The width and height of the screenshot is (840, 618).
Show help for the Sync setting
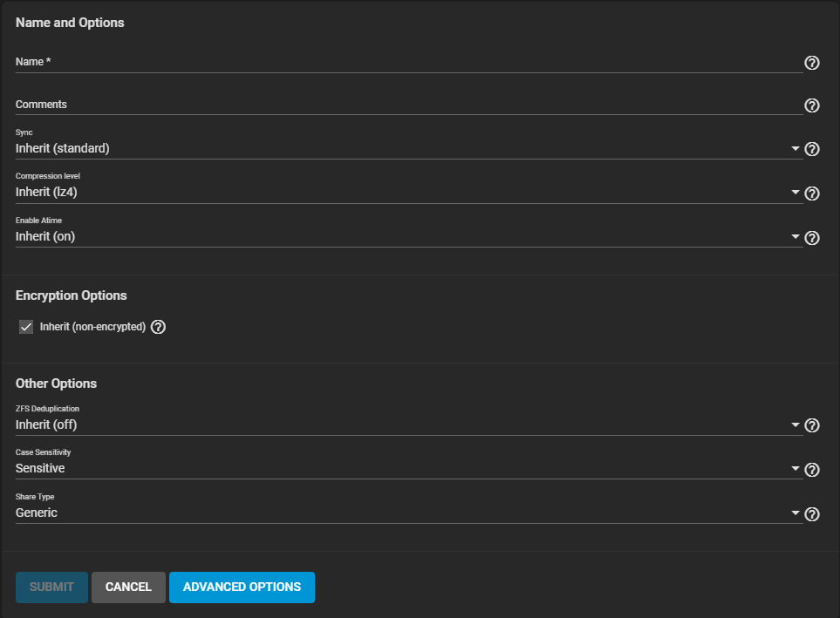[811, 149]
